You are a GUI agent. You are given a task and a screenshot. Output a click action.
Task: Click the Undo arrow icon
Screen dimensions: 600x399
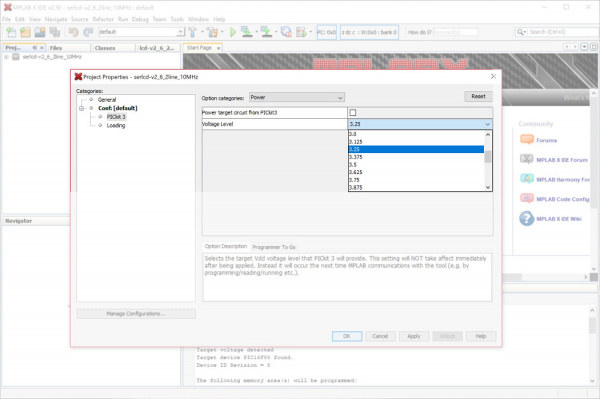click(73, 32)
